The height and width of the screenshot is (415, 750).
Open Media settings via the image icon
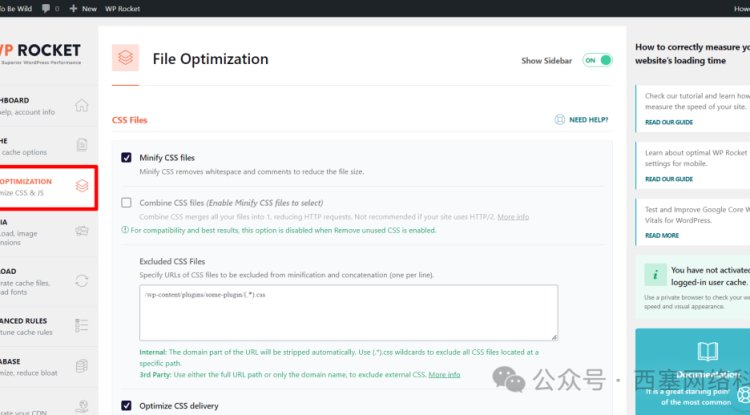coord(82,230)
